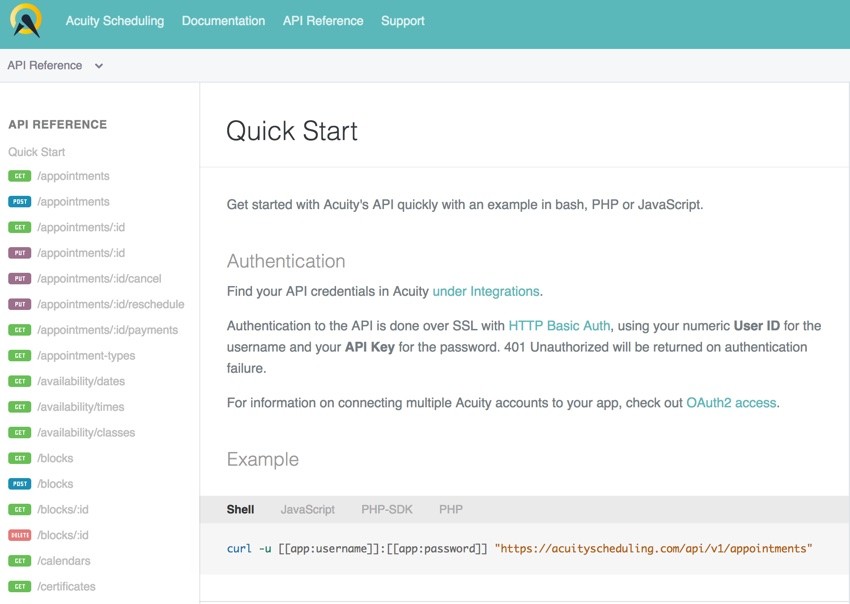Open GET /blocks/:id endpoint text
This screenshot has width=850, height=604.
coord(63,509)
